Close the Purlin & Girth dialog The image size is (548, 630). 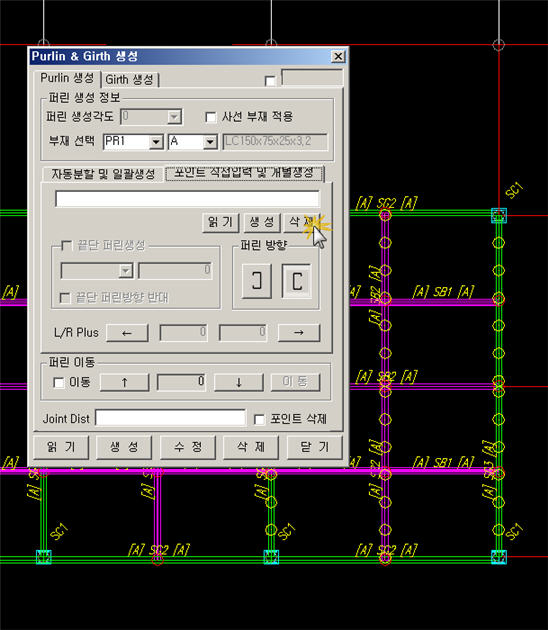click(x=338, y=57)
